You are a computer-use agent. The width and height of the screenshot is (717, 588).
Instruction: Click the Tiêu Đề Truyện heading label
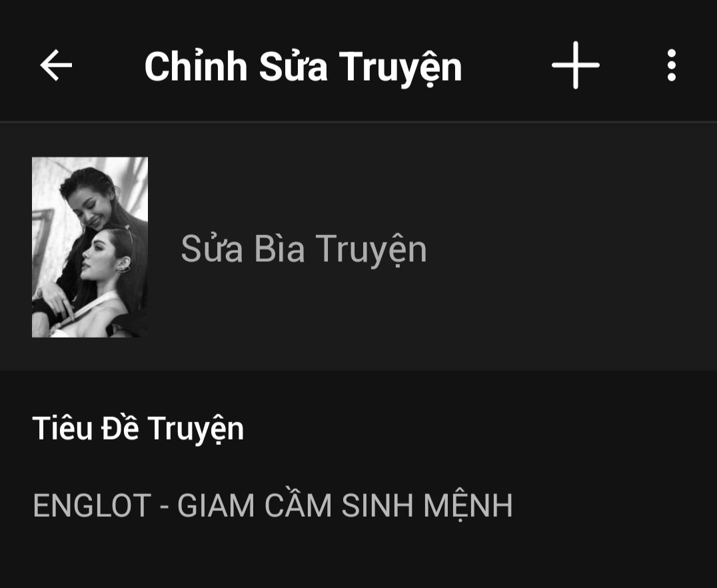(x=138, y=429)
